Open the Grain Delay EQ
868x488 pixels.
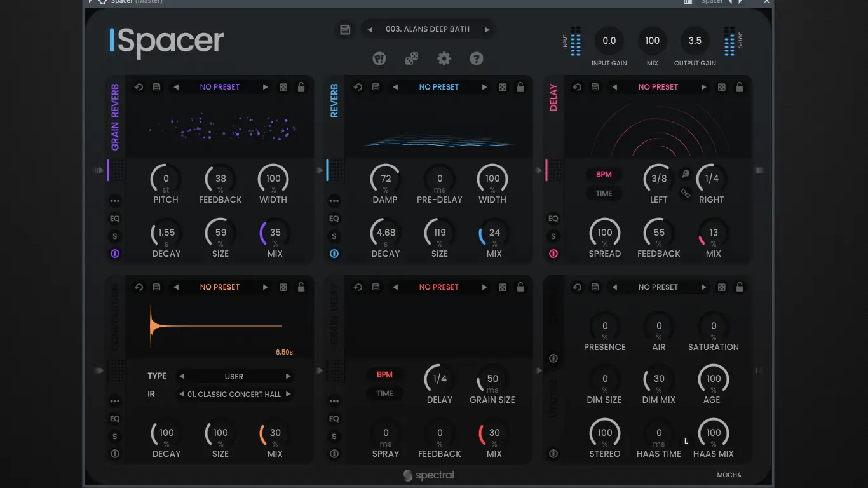(x=334, y=419)
